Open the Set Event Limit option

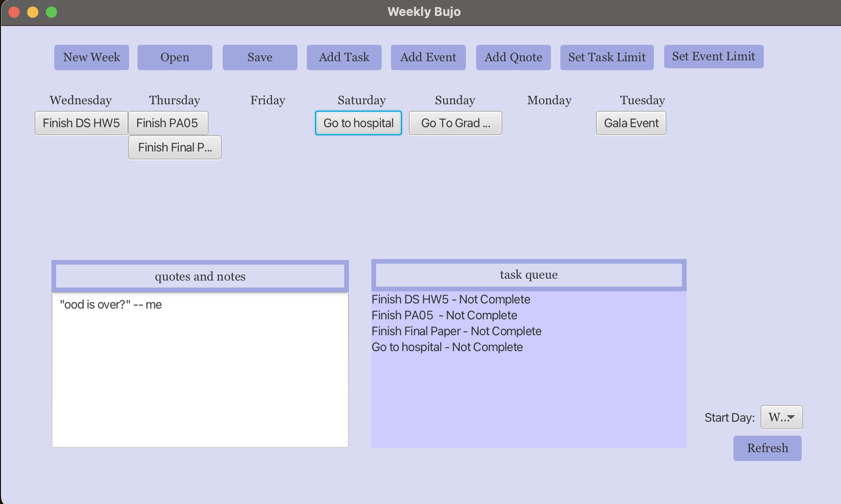click(x=713, y=57)
